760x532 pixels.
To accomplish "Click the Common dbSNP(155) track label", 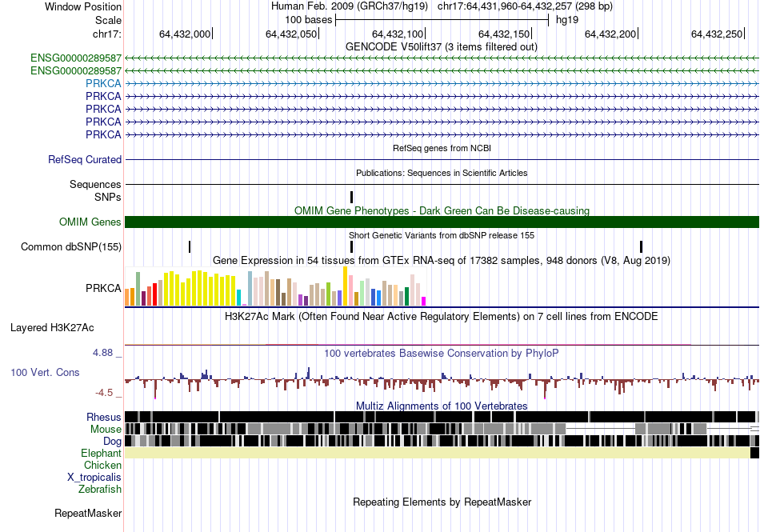I will click(71, 246).
